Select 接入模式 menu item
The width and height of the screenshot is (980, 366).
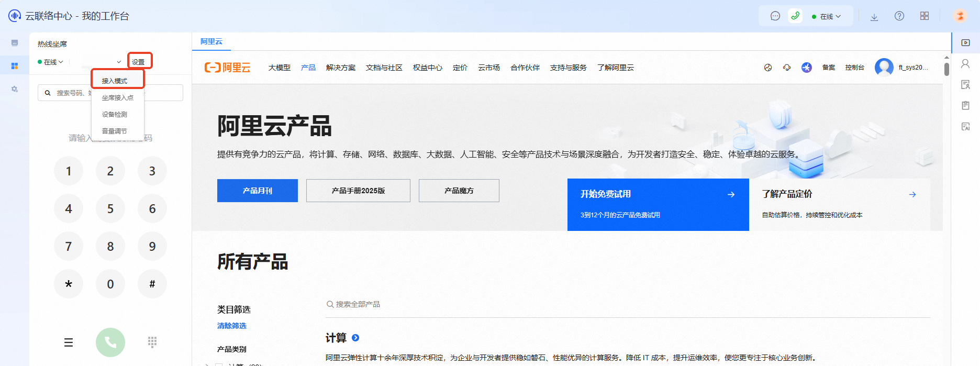tap(115, 81)
